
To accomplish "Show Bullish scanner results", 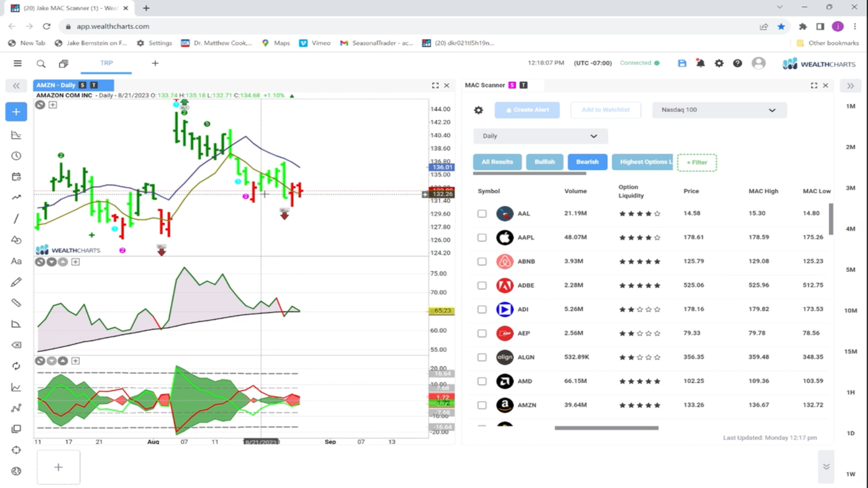I will coord(544,162).
